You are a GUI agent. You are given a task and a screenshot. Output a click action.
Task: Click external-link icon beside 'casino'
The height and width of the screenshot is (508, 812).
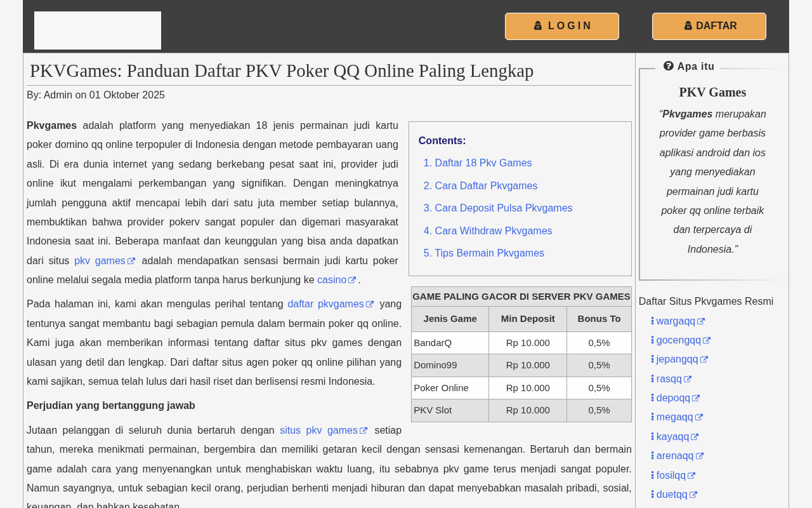click(x=353, y=280)
